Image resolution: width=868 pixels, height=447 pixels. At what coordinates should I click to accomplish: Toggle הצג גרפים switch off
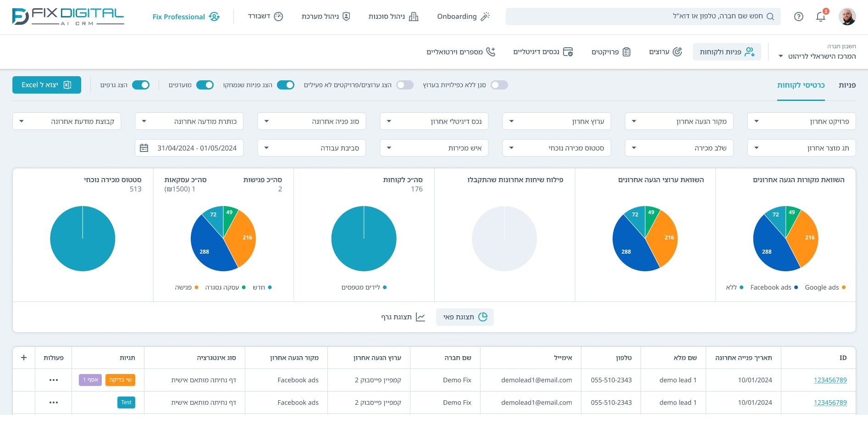pos(141,85)
